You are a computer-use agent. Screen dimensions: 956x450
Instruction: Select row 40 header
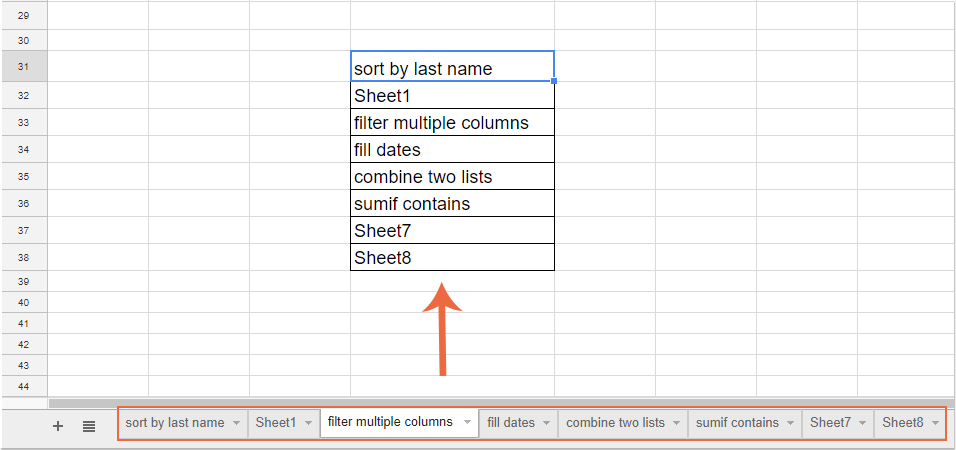[x=24, y=302]
